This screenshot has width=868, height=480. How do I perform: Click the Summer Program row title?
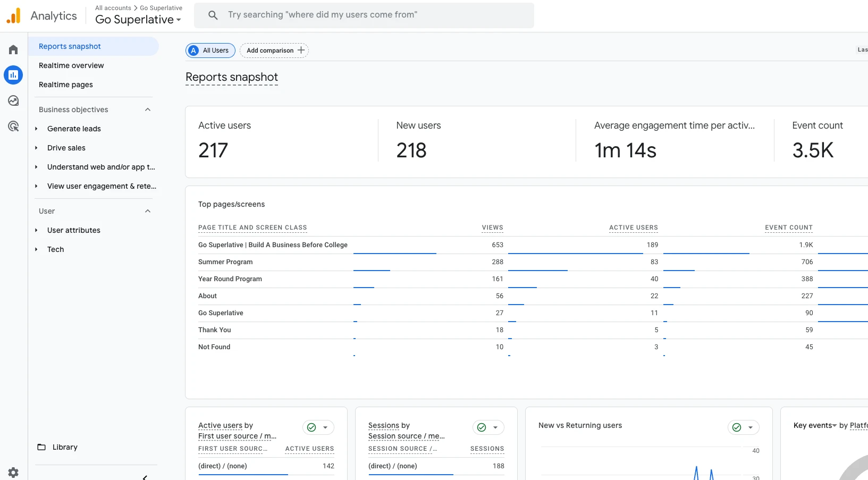tap(225, 262)
